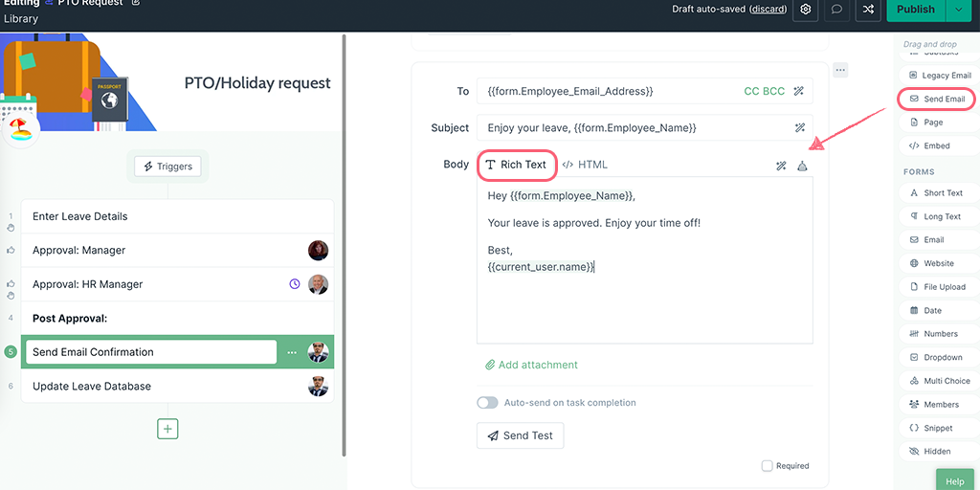Expand the Publish dropdown arrow
Screen dimensions: 980x490
tap(959, 10)
